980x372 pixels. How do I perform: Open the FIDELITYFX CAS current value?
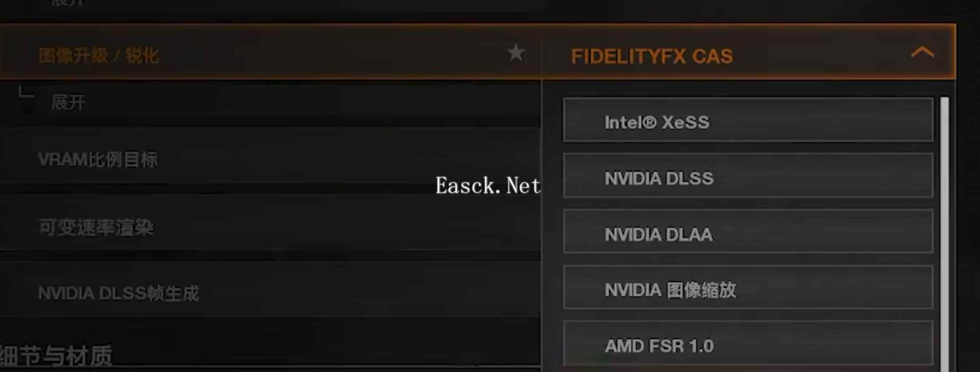[x=652, y=57]
